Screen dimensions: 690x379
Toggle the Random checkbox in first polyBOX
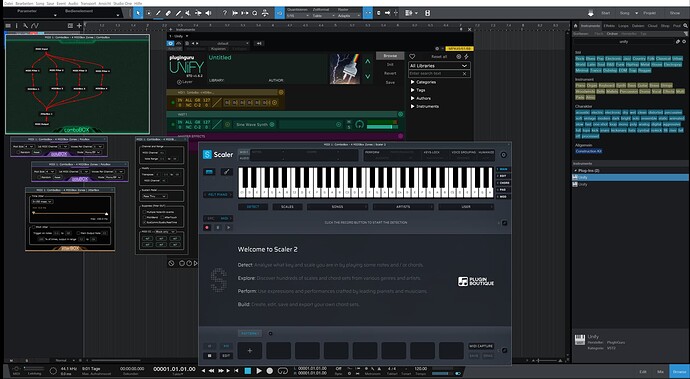click(x=18, y=152)
